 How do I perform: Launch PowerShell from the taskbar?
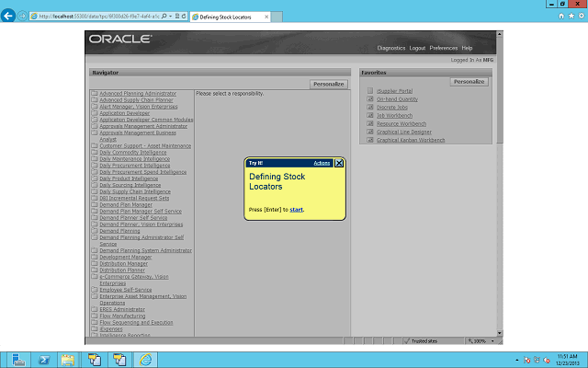click(42, 359)
